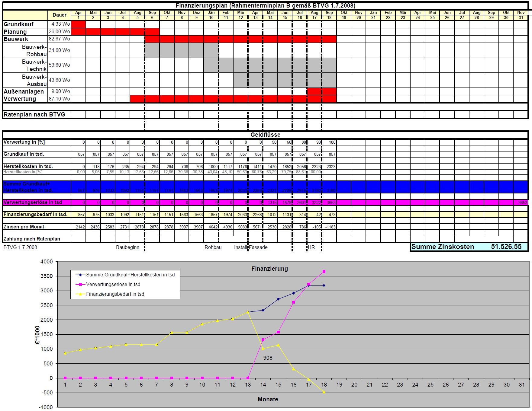
Task: Select Herstellkosten cell 1000
Action: pyautogui.click(x=211, y=167)
